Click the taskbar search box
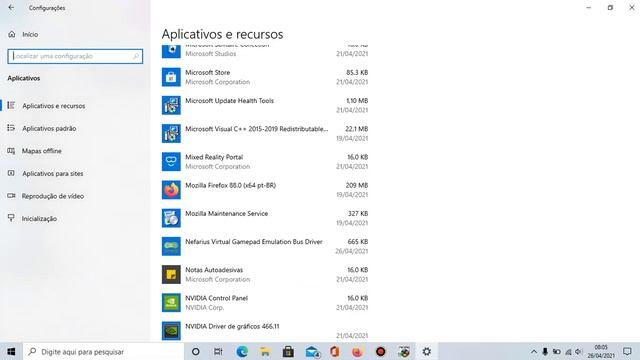 pyautogui.click(x=103, y=351)
